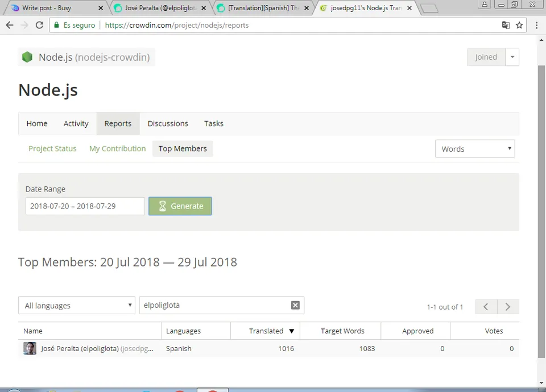Viewport: 546px width, 392px height.
Task: Click the green Node.js hexagon logo
Action: (27, 57)
